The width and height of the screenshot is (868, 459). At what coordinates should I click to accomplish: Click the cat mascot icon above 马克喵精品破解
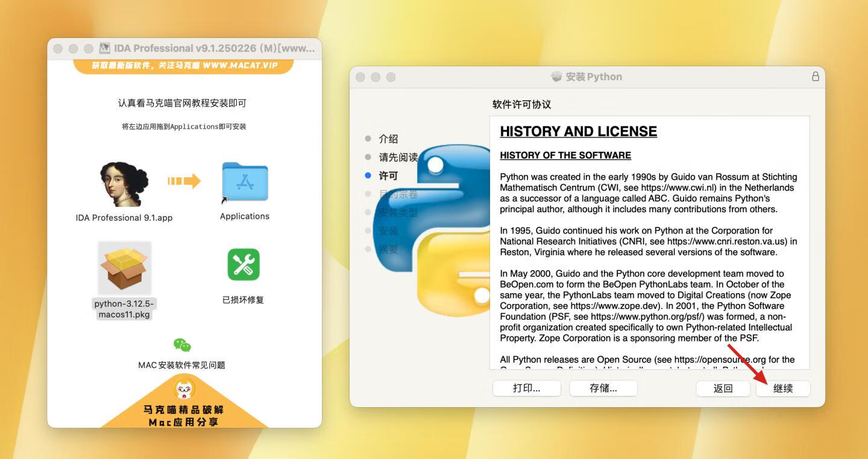click(184, 388)
